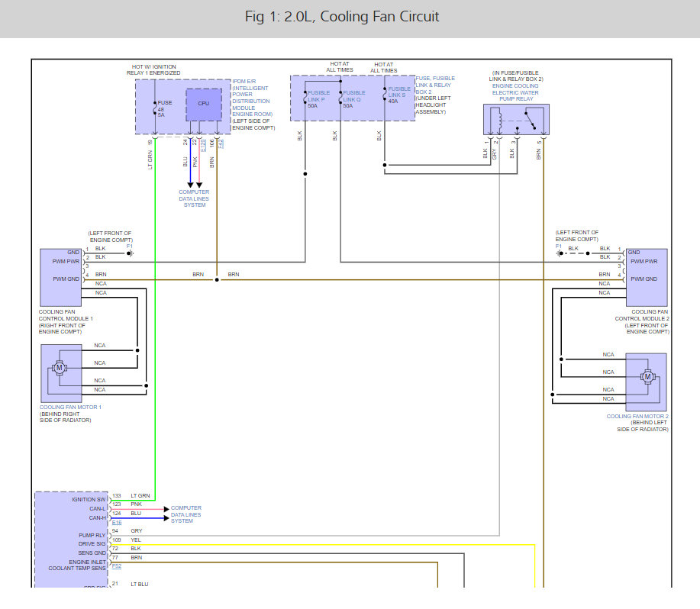Select the CPU block inside IPDM
Viewport: 700px width, 609px height.
204,105
